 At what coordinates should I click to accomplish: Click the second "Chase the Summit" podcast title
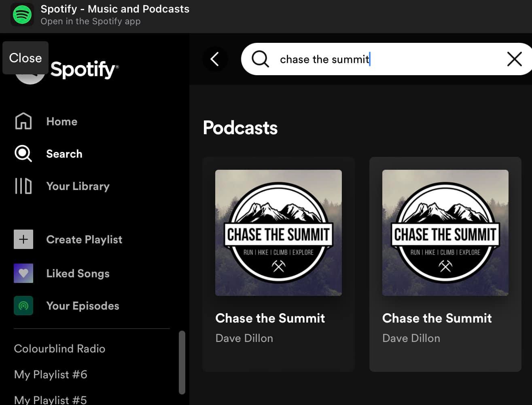click(x=437, y=318)
